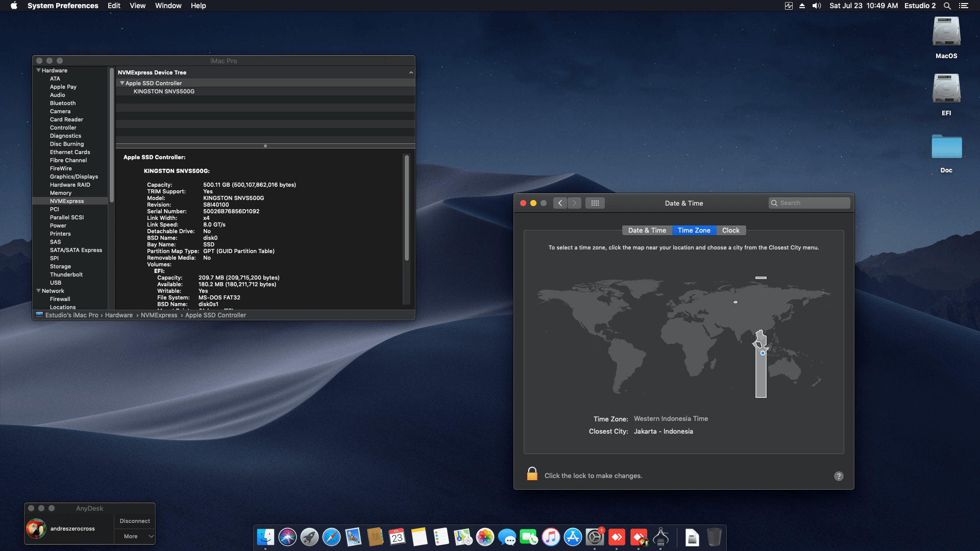
Task: Open the Date & Time help button
Action: click(x=839, y=476)
